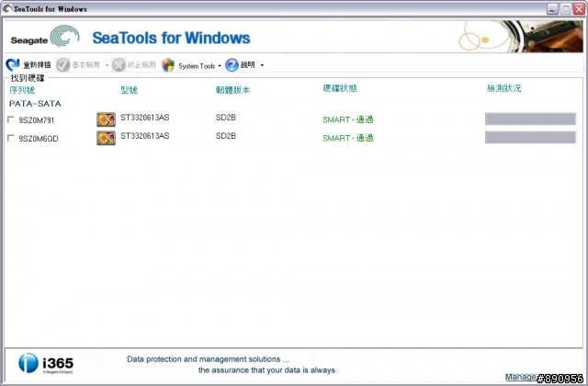Click firmware SD2B in the 9SZ0M6QD row
This screenshot has width=588, height=386.
pos(226,135)
